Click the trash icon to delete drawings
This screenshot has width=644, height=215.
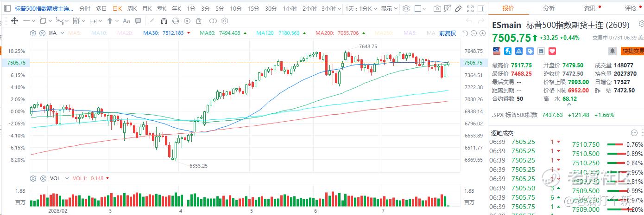coord(199,21)
